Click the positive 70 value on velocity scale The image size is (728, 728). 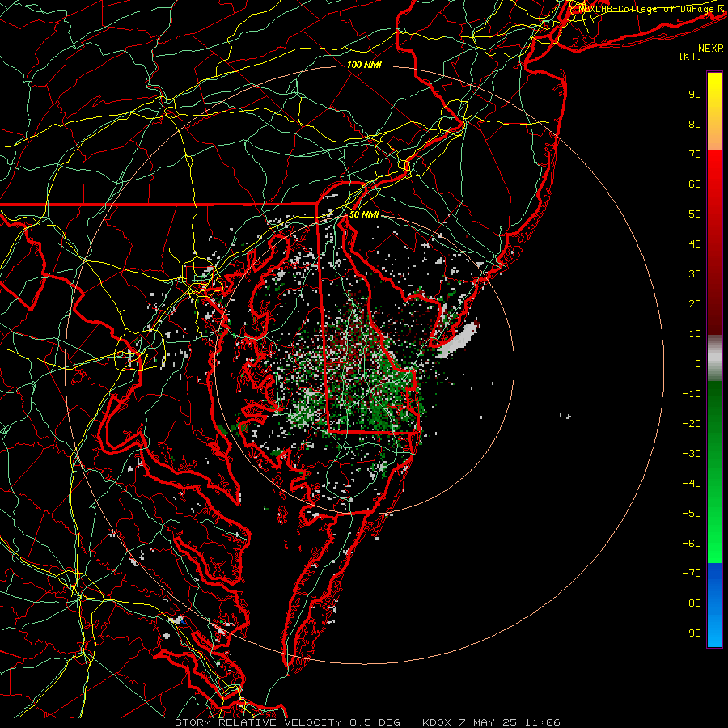[695, 154]
